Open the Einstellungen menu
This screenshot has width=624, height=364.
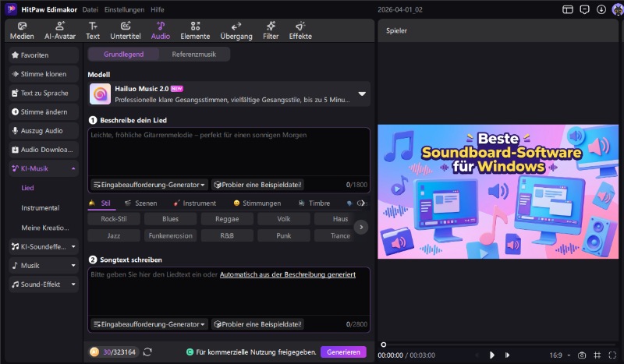125,9
